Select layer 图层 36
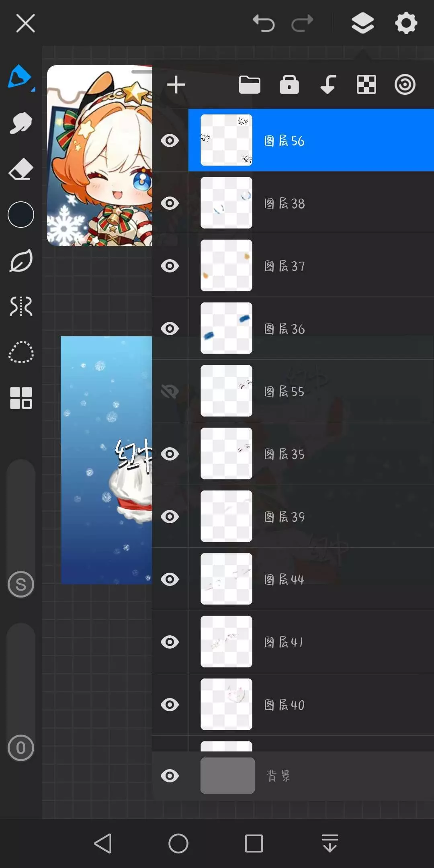Screen dimensions: 434x868 (311, 328)
